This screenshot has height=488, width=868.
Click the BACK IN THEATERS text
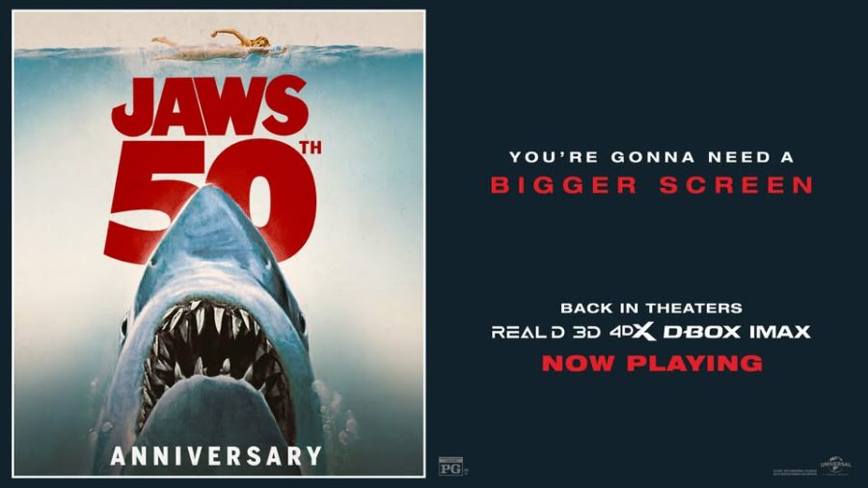[x=652, y=308]
